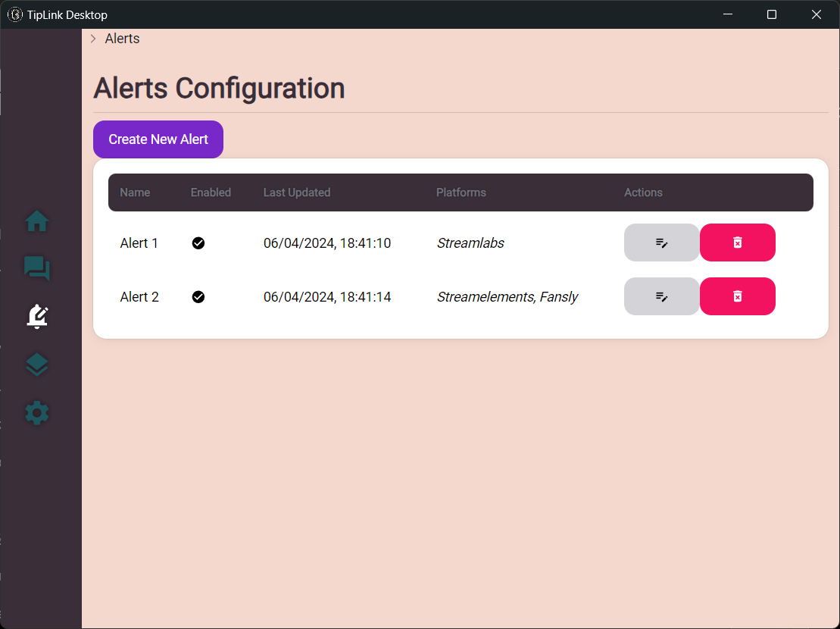Image resolution: width=840 pixels, height=629 pixels.
Task: Click the breadcrumb chevron before Alerts
Action: point(93,39)
